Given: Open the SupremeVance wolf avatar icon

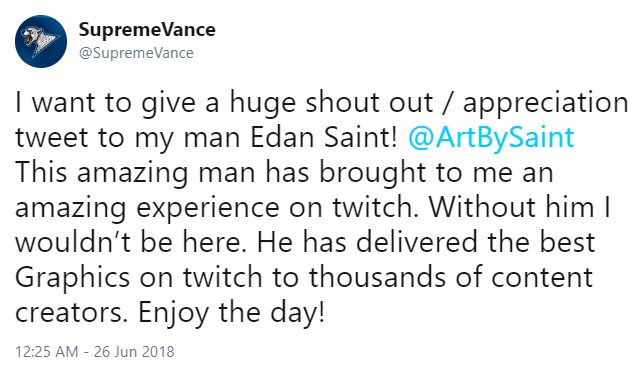Looking at the screenshot, I should tap(41, 41).
